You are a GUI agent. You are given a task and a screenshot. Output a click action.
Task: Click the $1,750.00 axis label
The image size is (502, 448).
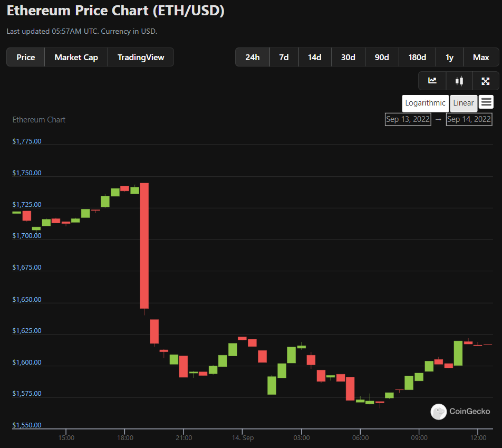click(27, 173)
